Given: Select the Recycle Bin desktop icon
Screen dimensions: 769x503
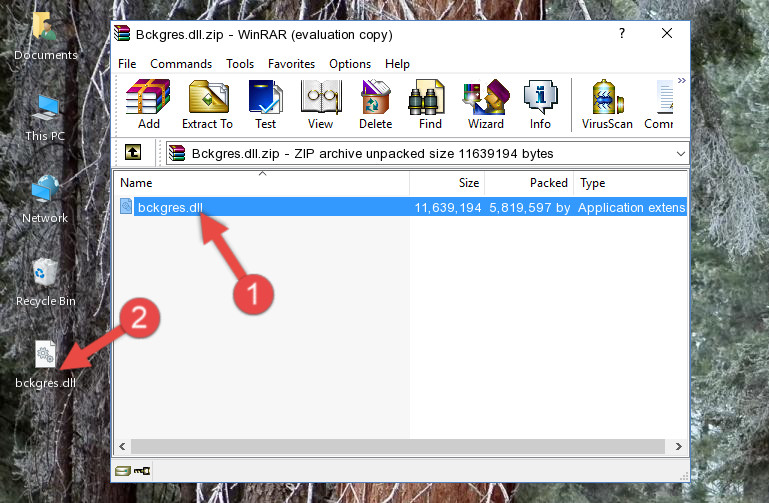Looking at the screenshot, I should tap(45, 283).
